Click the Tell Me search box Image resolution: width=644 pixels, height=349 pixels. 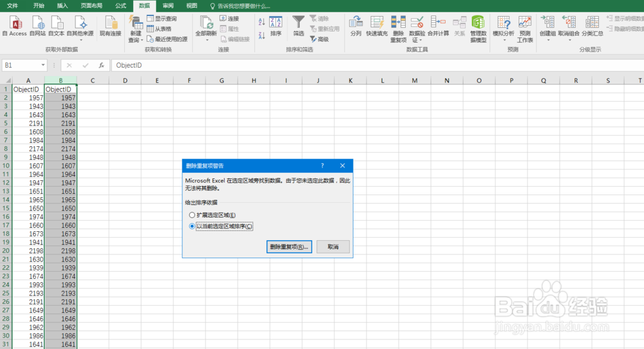[240, 6]
